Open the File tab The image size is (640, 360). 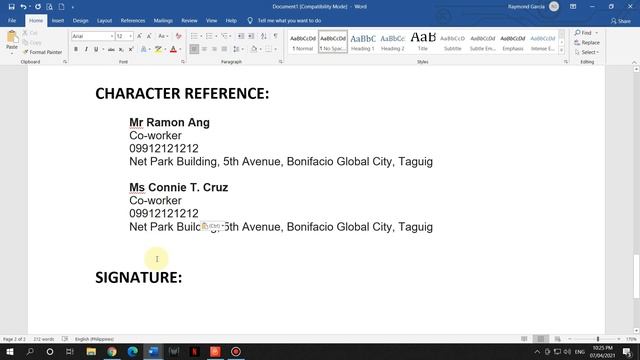pos(12,20)
